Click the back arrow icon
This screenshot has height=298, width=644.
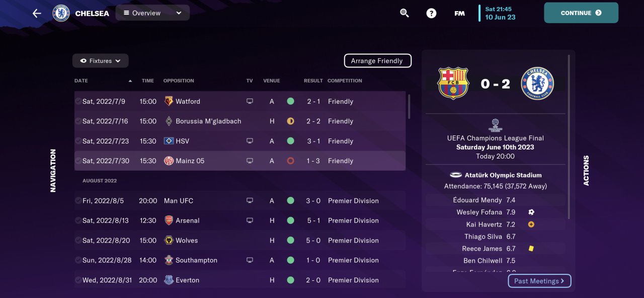(x=37, y=14)
